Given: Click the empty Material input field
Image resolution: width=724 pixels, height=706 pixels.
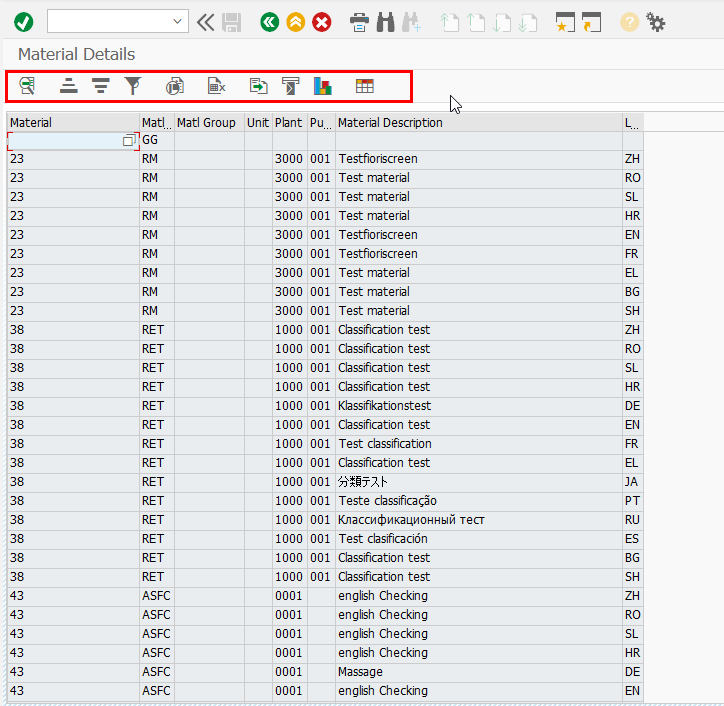Looking at the screenshot, I should click(x=66, y=140).
